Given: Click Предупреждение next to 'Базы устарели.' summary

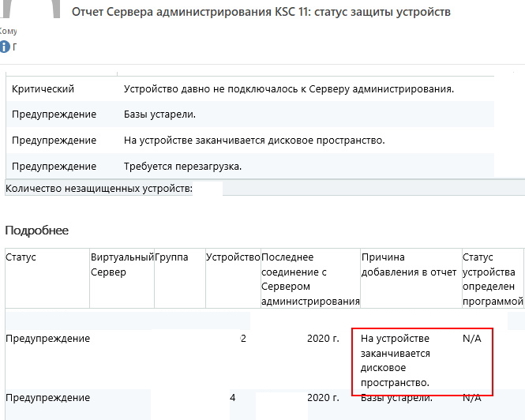Looking at the screenshot, I should [x=54, y=114].
